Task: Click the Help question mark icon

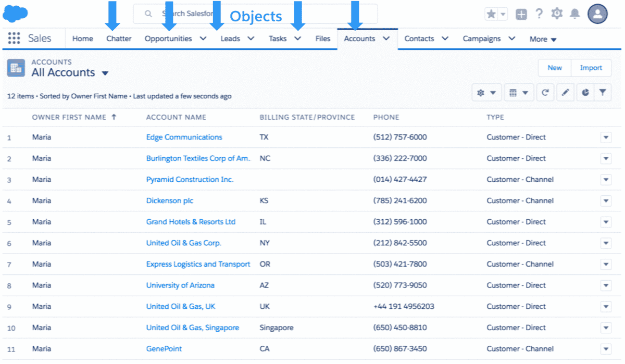Action: click(x=539, y=14)
